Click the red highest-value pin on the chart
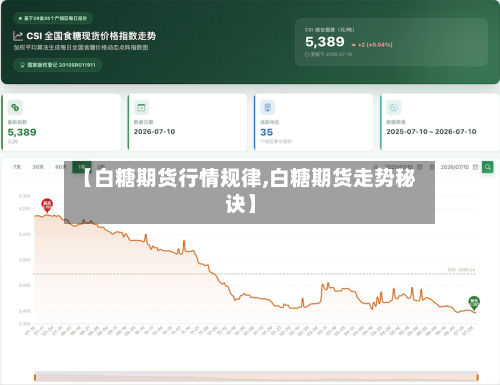The height and width of the screenshot is (385, 500). (47, 205)
